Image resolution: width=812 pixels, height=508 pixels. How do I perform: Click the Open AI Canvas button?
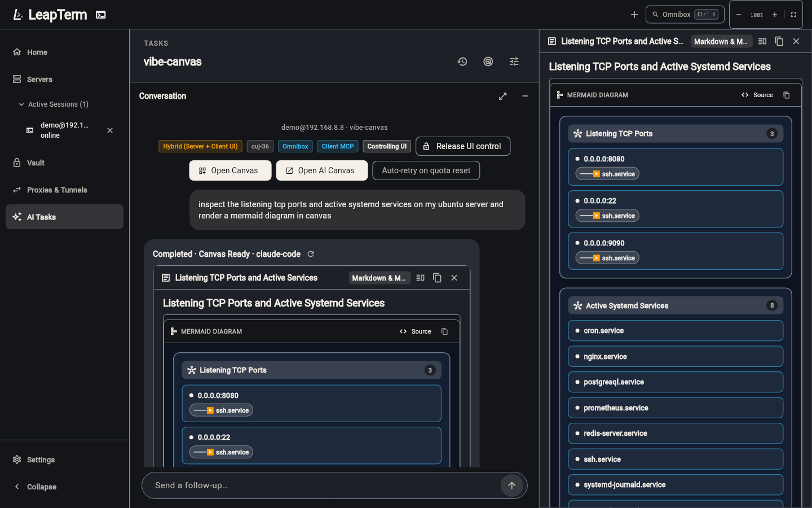322,170
